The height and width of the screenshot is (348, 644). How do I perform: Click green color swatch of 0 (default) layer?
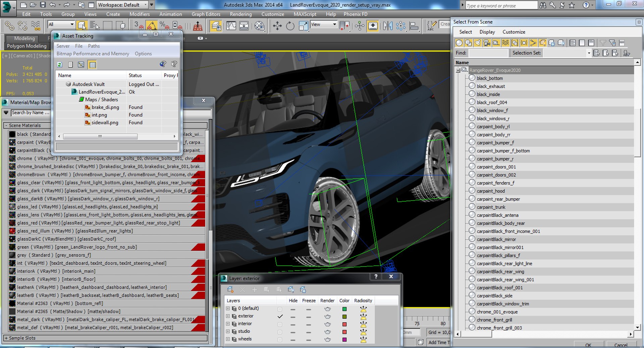(344, 309)
